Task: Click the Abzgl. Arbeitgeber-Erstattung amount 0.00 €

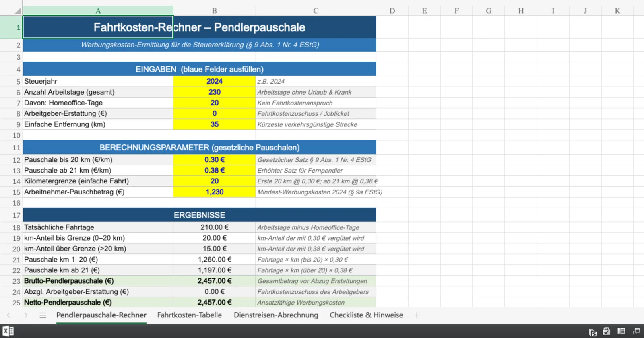Action: (x=215, y=292)
